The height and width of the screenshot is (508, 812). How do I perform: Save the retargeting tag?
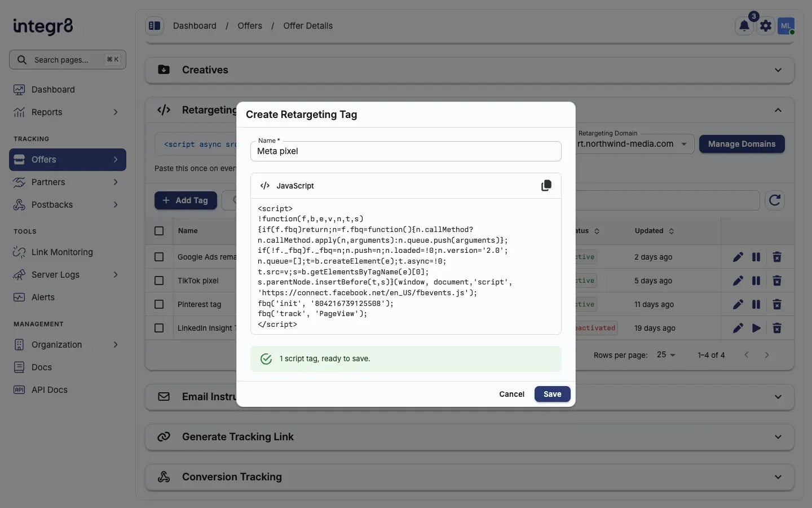[x=552, y=394]
